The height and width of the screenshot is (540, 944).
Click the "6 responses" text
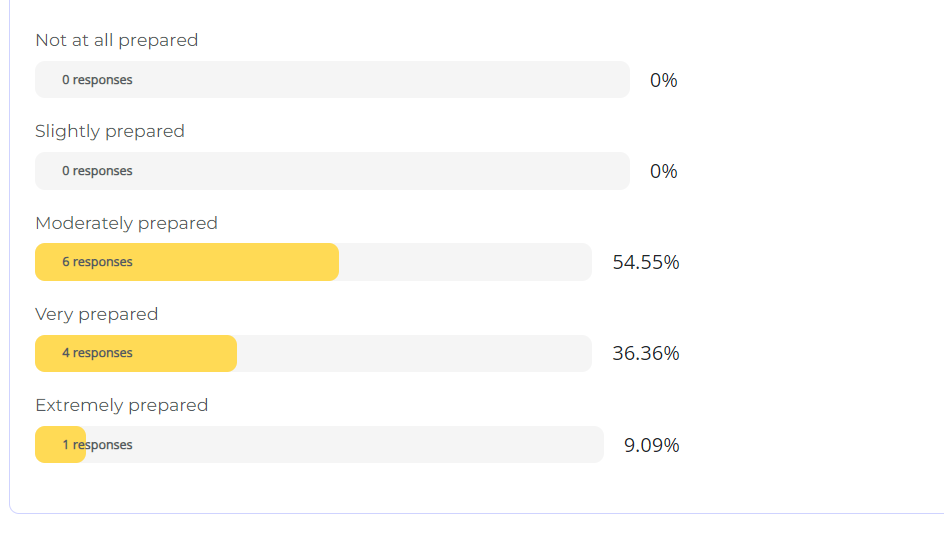97,262
